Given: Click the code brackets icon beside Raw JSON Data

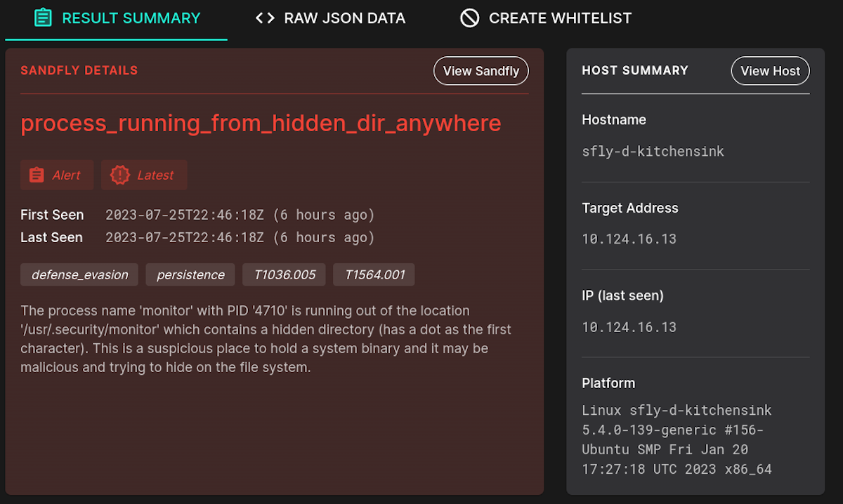Looking at the screenshot, I should coord(263,18).
